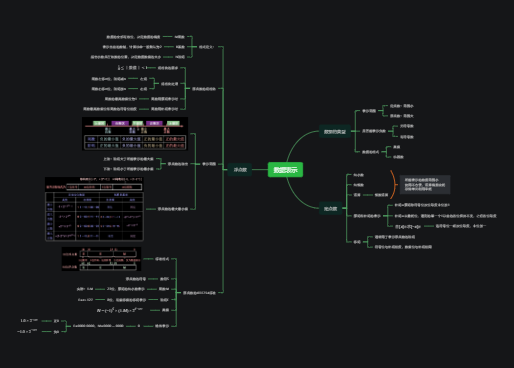
Task: Click the 浮点数: 范围大 leaf node
Action: [402, 116]
